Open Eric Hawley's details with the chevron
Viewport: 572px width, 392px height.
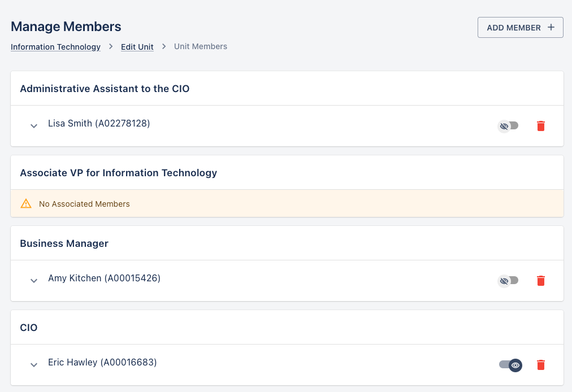(x=34, y=364)
